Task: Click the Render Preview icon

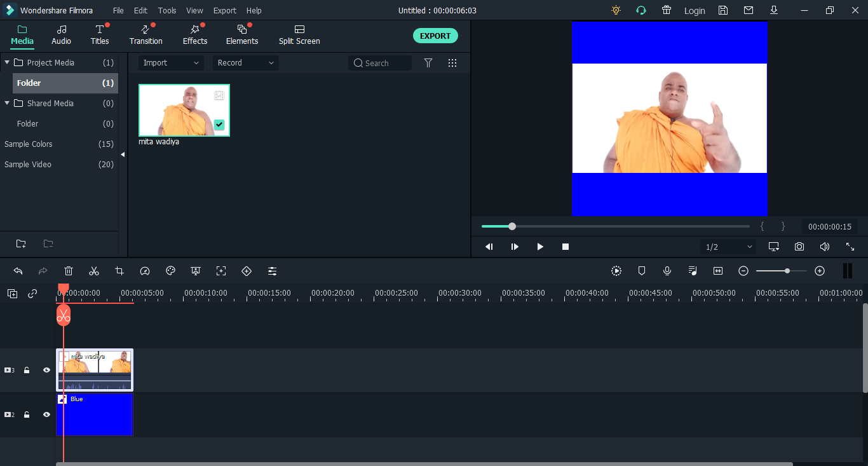Action: [616, 271]
